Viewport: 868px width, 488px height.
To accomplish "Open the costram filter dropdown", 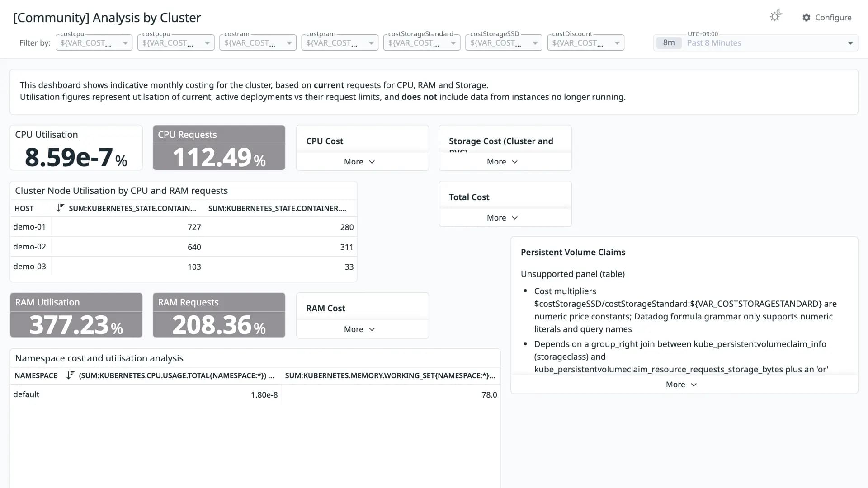I will [x=258, y=42].
